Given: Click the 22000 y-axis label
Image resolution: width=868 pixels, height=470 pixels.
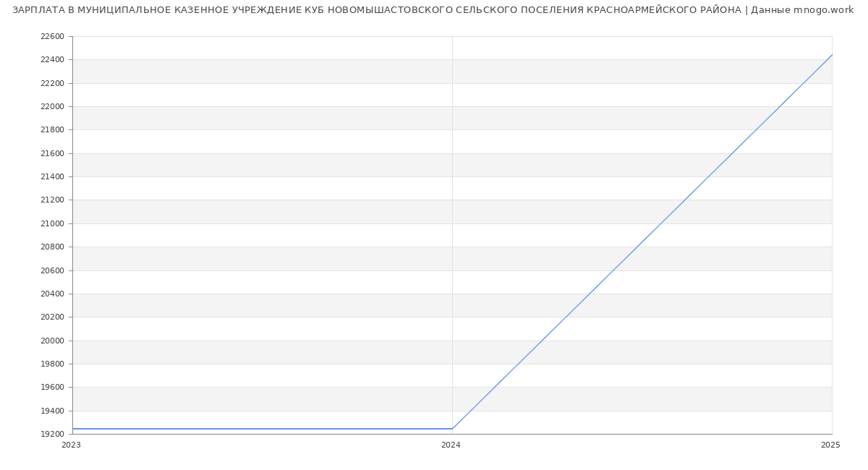Looking at the screenshot, I should (x=52, y=107).
